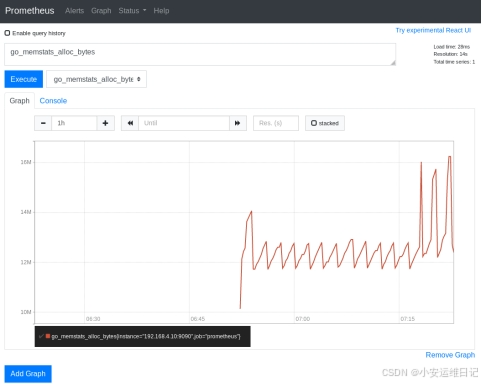Viewport: 482px width, 384px height.
Task: Advance end time with the double-right arrow
Action: [x=238, y=123]
